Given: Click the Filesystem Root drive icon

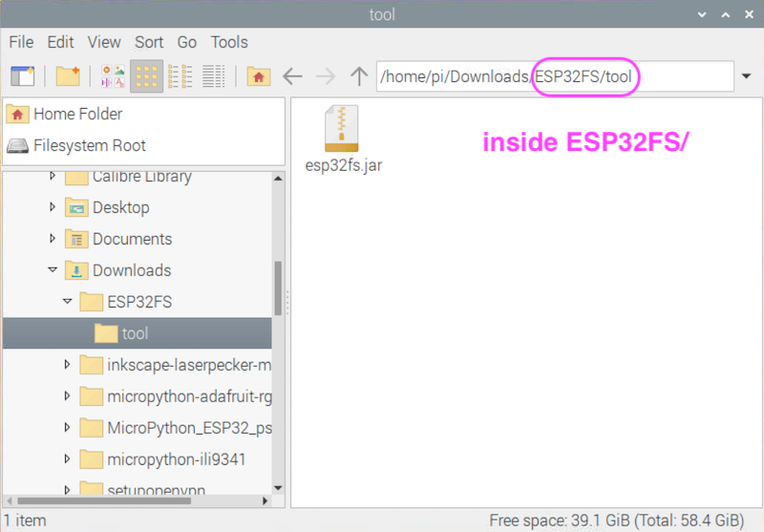Looking at the screenshot, I should tap(17, 146).
